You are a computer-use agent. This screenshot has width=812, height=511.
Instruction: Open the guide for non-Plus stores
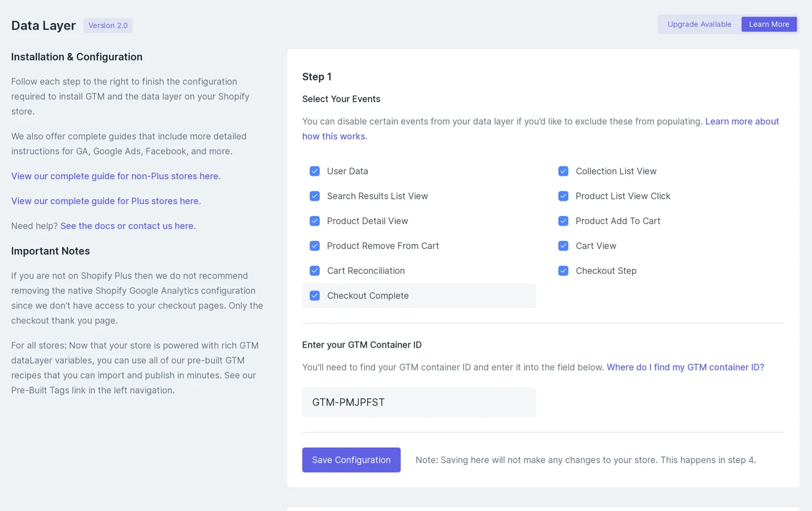coord(116,176)
